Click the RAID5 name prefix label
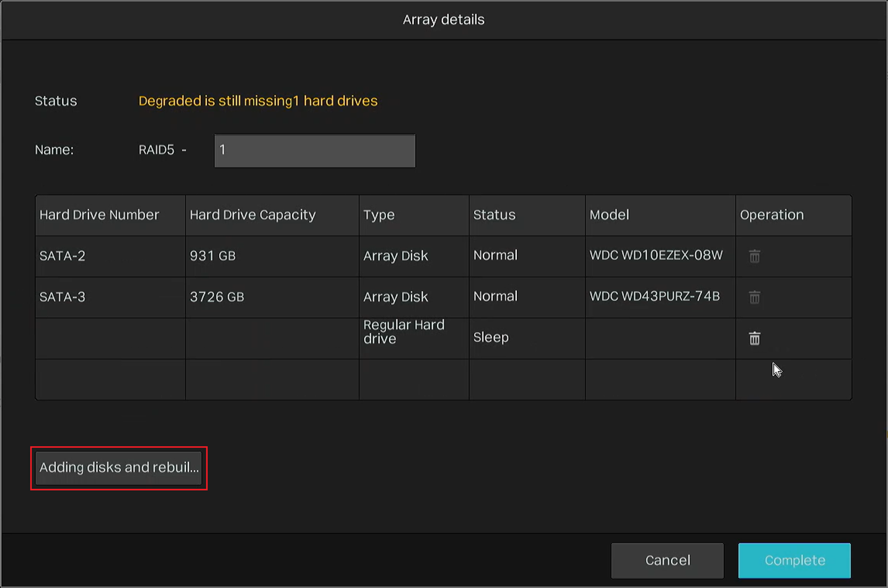888x588 pixels. [162, 150]
